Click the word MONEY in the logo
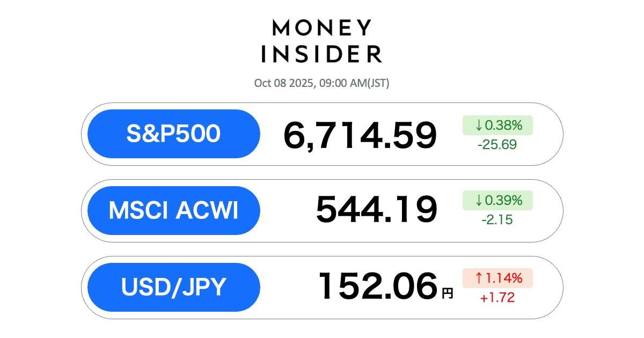Screen dimensions: 644x338 coord(321,28)
